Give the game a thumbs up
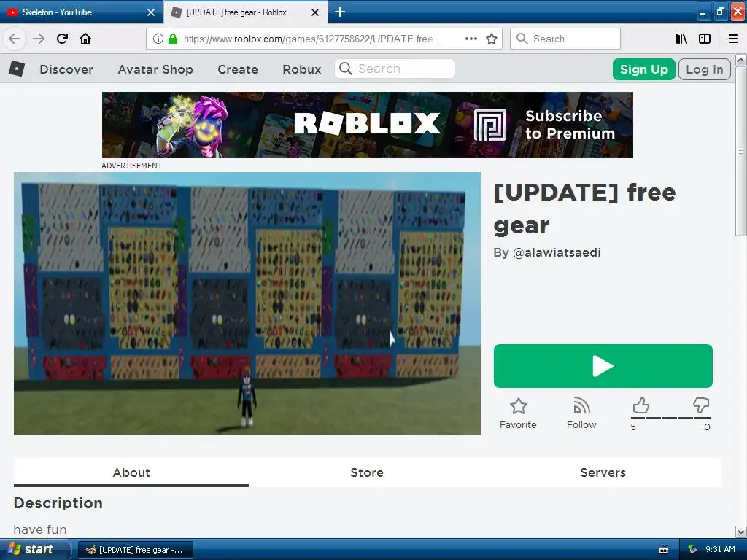Screen dimensions: 747x560 (x=640, y=405)
